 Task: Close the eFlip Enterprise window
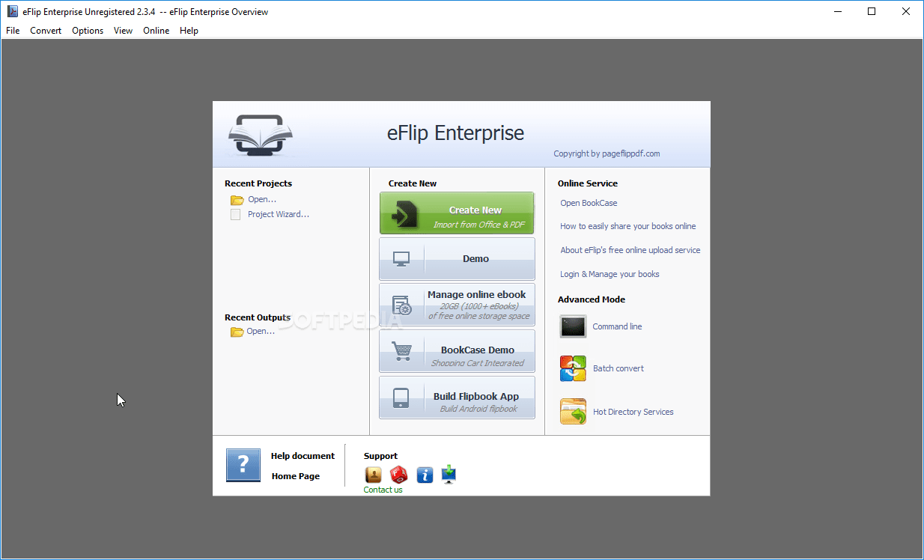[906, 11]
